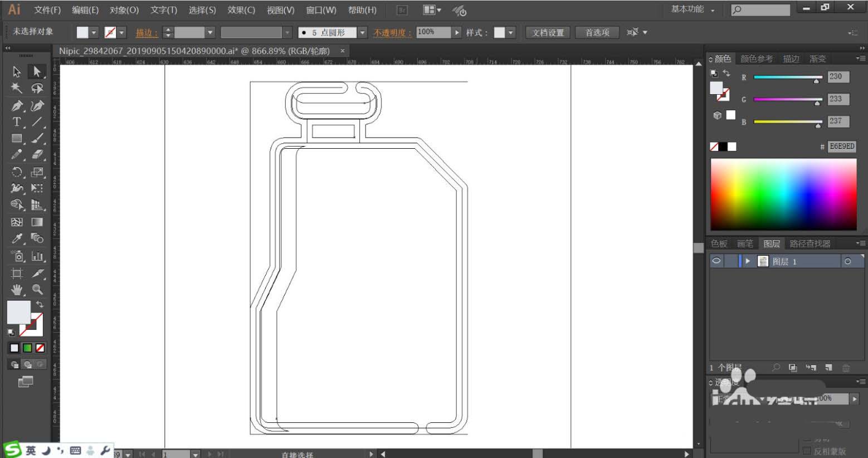The width and height of the screenshot is (868, 458).
Task: Set paint mode to Color in toolbox
Action: click(14, 348)
